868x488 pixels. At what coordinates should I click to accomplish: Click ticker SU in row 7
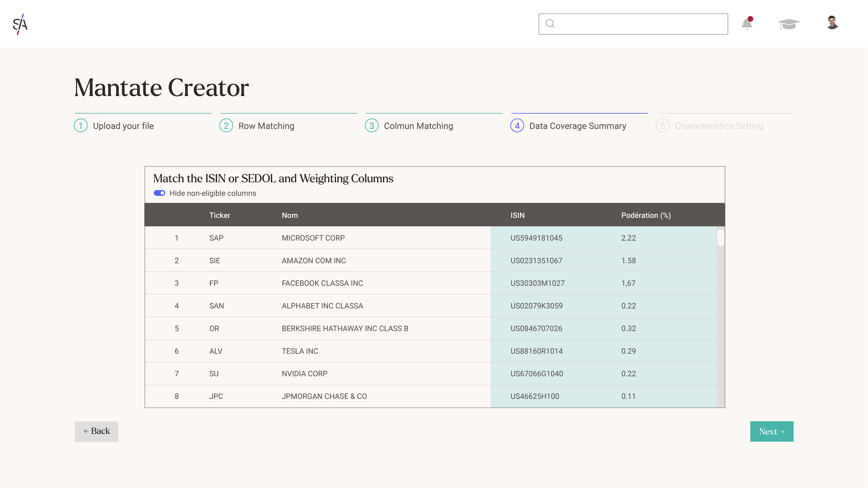(x=214, y=374)
